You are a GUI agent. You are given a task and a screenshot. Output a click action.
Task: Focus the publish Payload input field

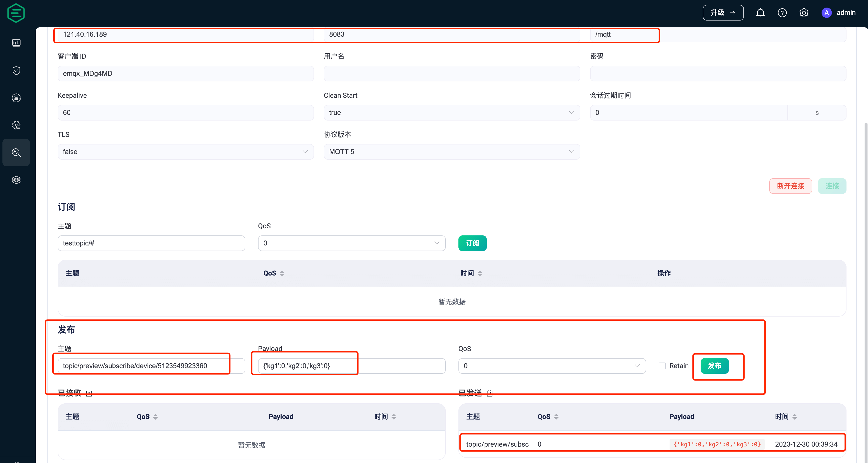[x=351, y=366]
